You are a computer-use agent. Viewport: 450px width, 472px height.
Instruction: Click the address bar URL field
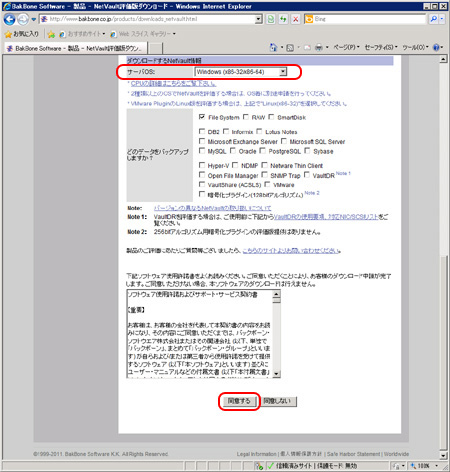148,19
